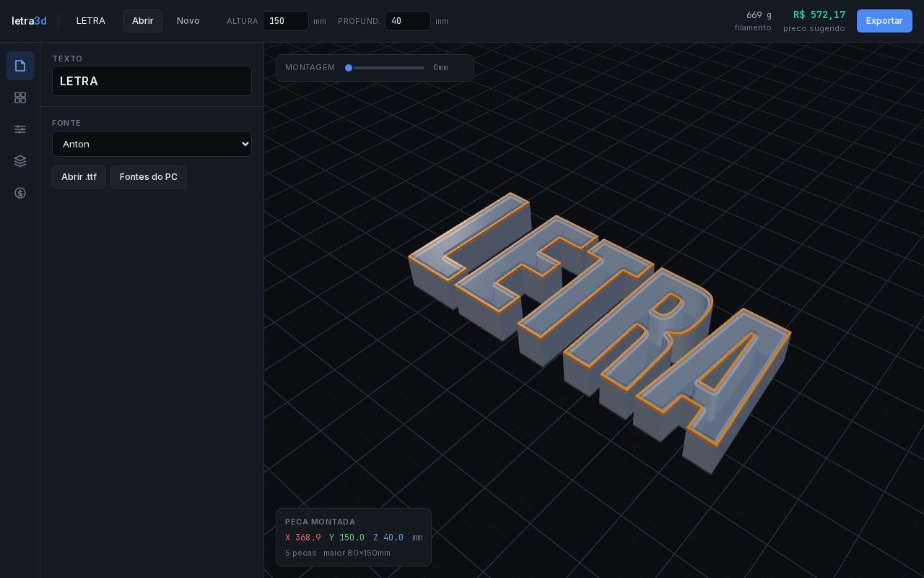
Task: Focus the Profund. depth input field
Action: [x=408, y=21]
